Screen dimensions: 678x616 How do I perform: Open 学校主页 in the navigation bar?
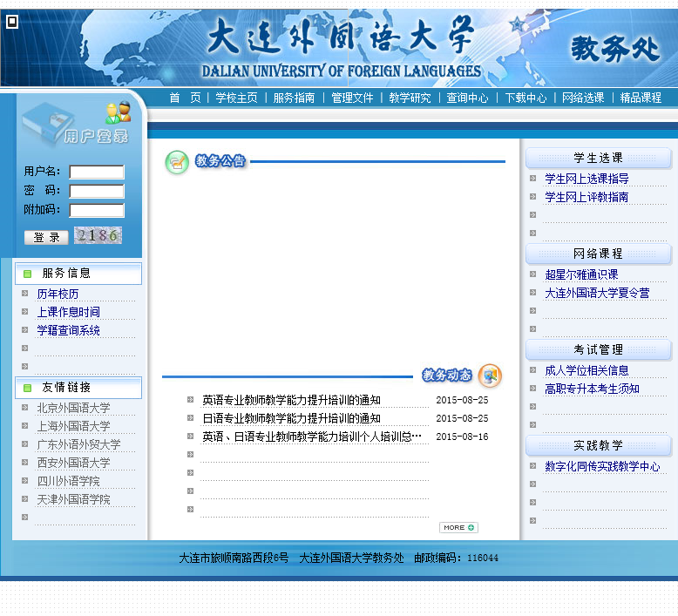(236, 98)
